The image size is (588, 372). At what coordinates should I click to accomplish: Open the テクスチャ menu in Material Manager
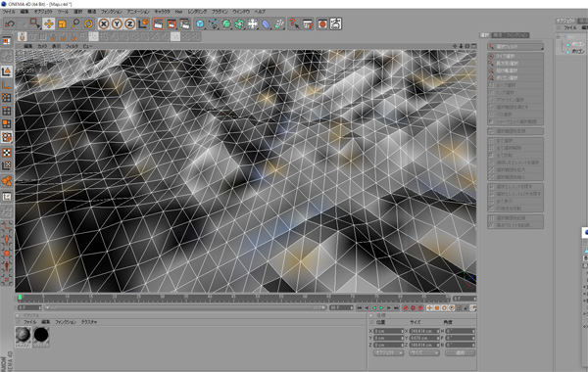89,322
